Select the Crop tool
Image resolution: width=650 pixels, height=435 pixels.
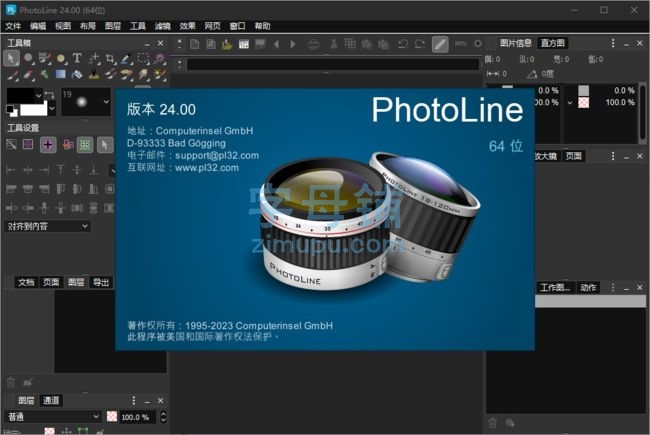pos(110,58)
